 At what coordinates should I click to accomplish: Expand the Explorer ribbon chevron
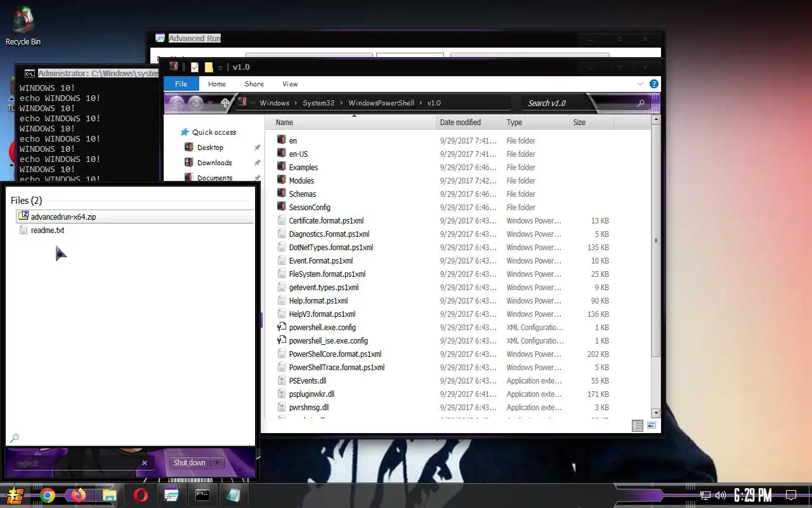pyautogui.click(x=640, y=84)
